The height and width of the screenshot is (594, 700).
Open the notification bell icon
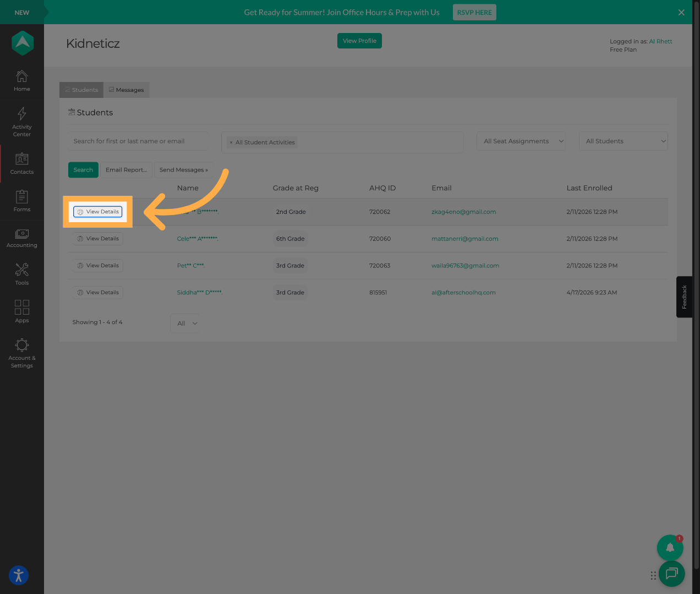pyautogui.click(x=670, y=548)
